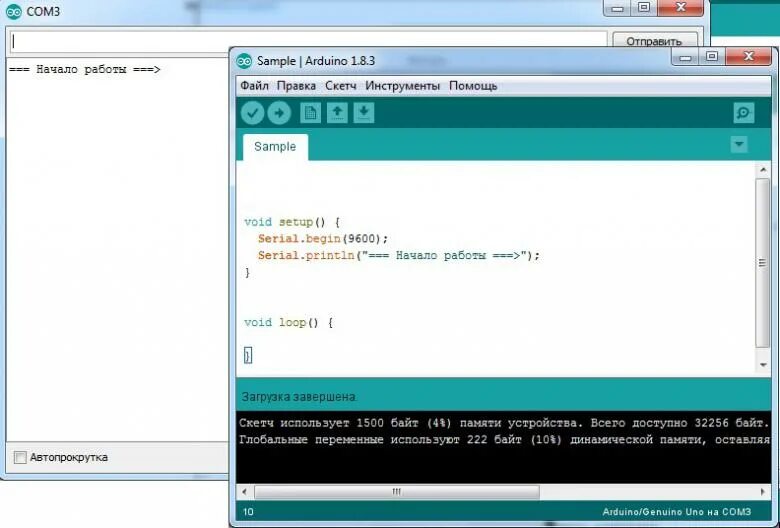Screen dimensions: 780x528
Task: Create a new sketch with the page icon
Action: (x=310, y=113)
